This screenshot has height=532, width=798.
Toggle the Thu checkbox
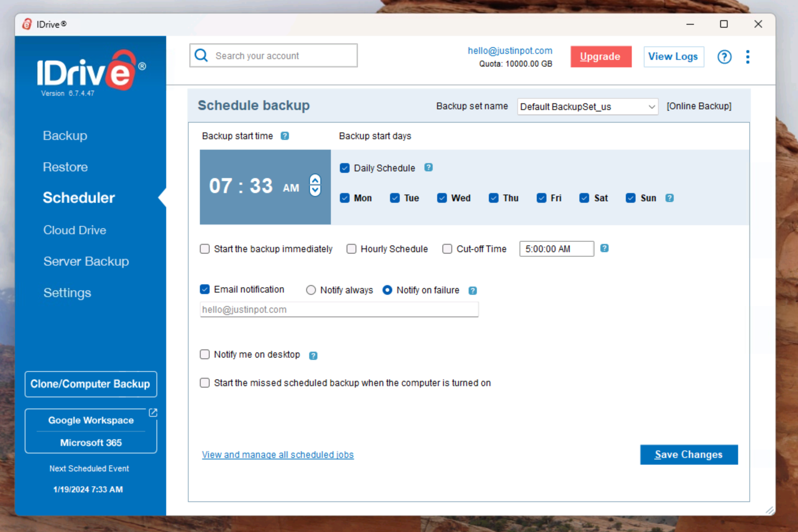tap(494, 198)
